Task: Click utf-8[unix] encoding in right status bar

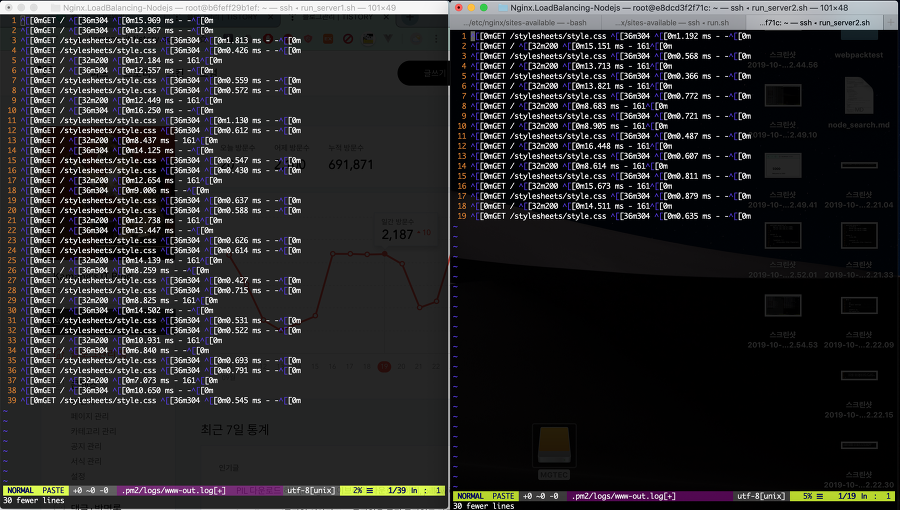Action: tap(761, 496)
